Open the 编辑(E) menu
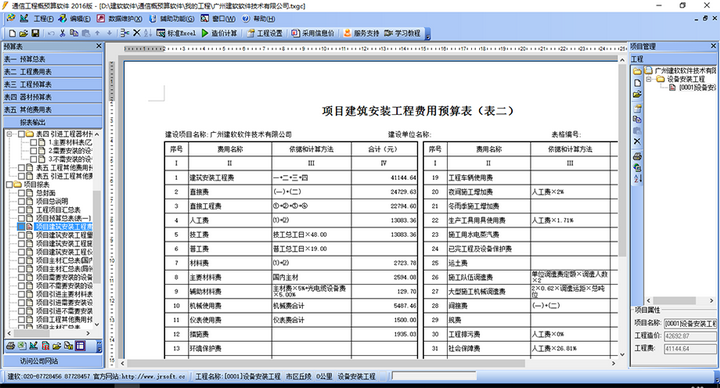720x388 pixels. [x=80, y=19]
